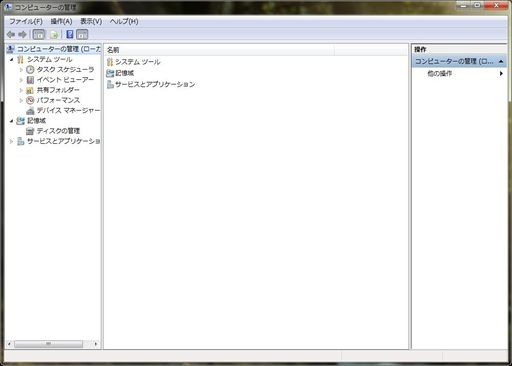Click the システム ツール icon in tree
The image size is (512, 366).
(21, 60)
